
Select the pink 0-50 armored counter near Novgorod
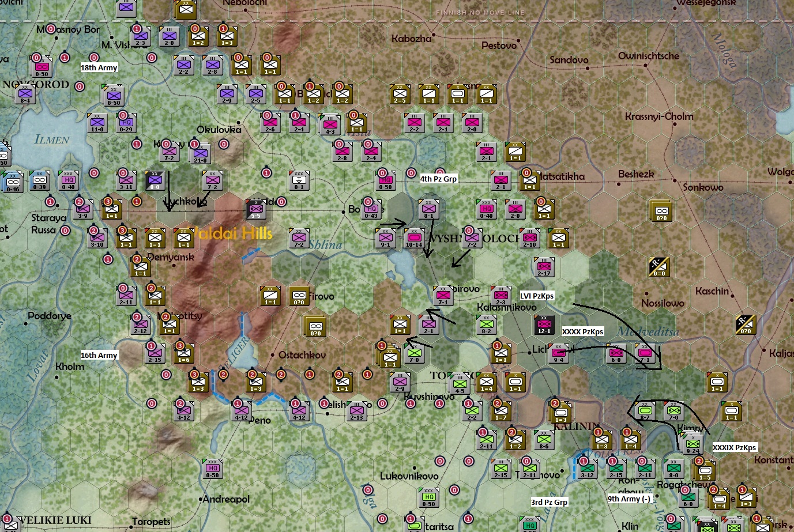[42, 66]
